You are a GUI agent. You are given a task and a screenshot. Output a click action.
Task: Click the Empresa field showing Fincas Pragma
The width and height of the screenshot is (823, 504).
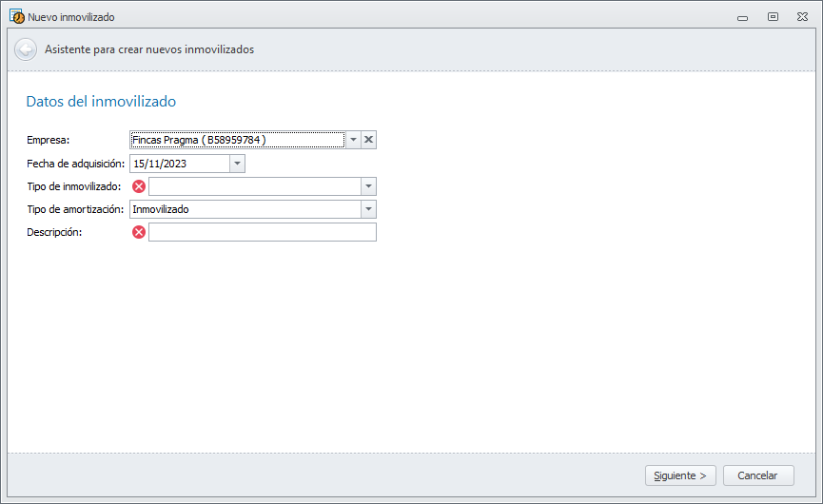click(x=236, y=140)
